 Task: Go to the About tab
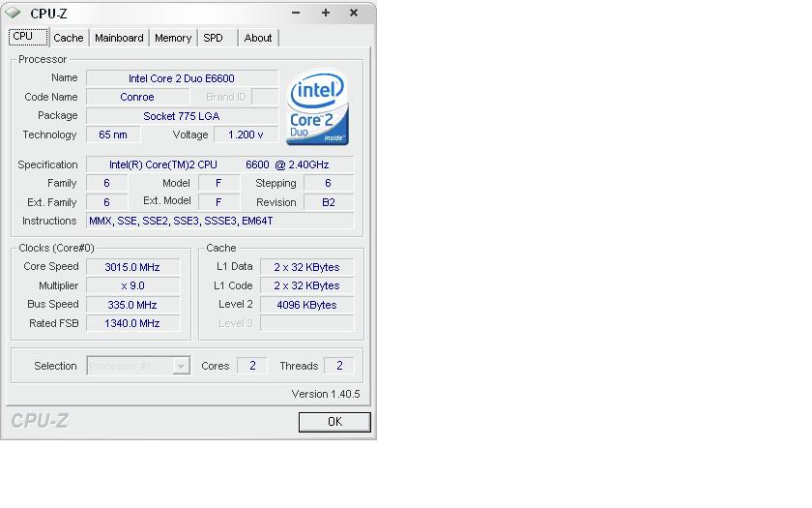[258, 38]
